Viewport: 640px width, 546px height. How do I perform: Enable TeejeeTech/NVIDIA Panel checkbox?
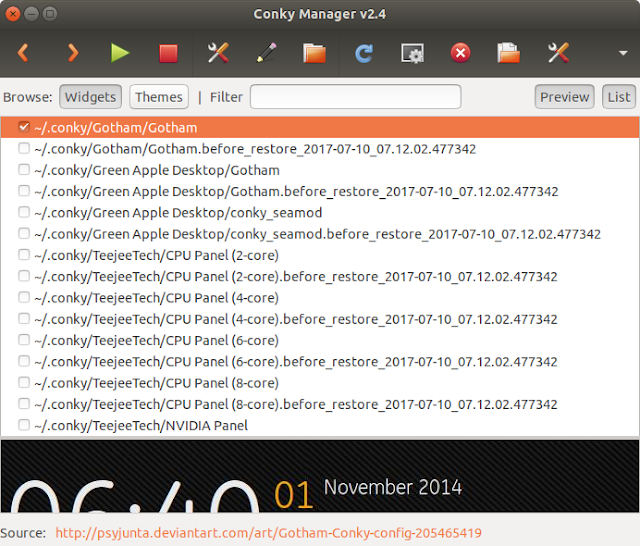coord(24,425)
